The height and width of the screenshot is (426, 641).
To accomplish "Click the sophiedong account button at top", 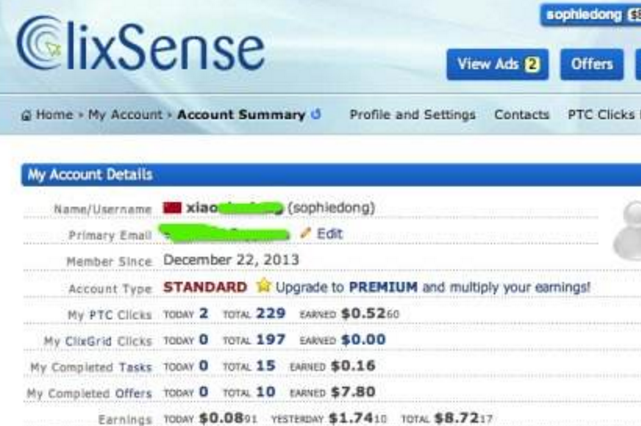I will (x=591, y=15).
